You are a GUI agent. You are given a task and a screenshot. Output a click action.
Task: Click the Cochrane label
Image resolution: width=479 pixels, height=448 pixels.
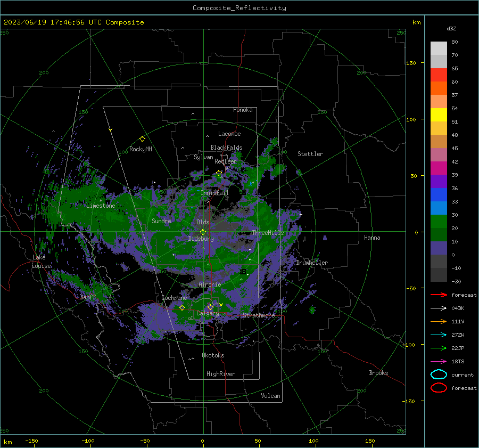tap(174, 298)
